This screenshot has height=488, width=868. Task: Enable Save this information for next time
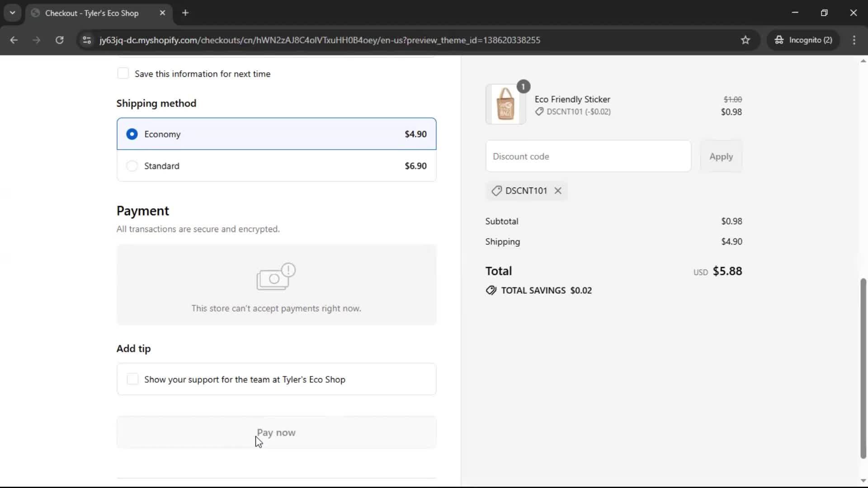click(123, 73)
